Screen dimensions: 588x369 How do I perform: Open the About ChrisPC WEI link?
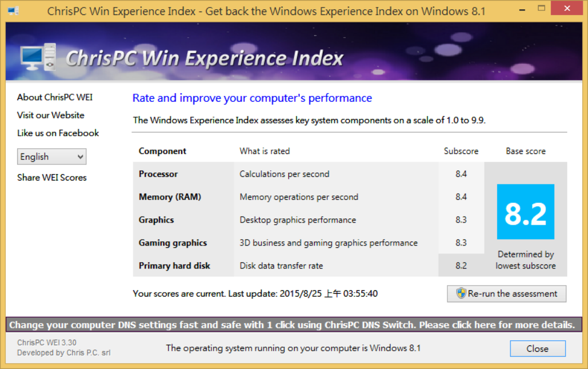(x=55, y=97)
